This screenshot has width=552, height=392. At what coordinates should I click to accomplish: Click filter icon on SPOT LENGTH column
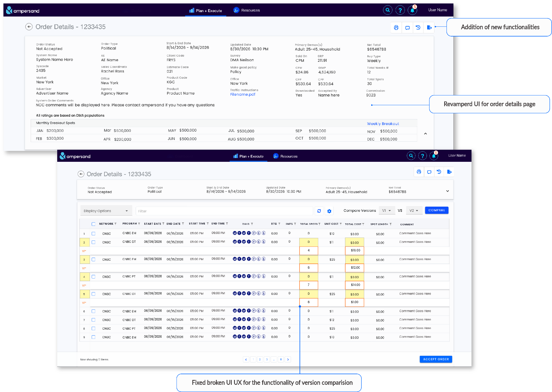click(390, 224)
